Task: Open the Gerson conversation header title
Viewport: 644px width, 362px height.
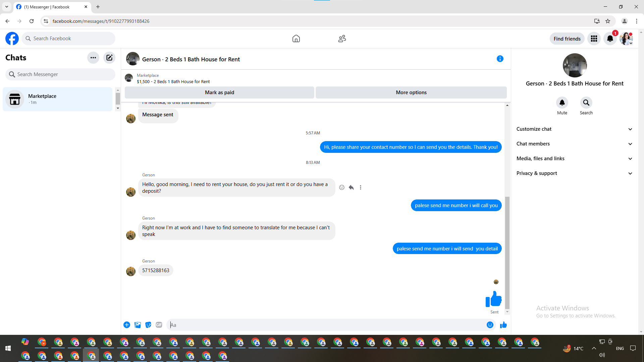Action: click(x=191, y=59)
